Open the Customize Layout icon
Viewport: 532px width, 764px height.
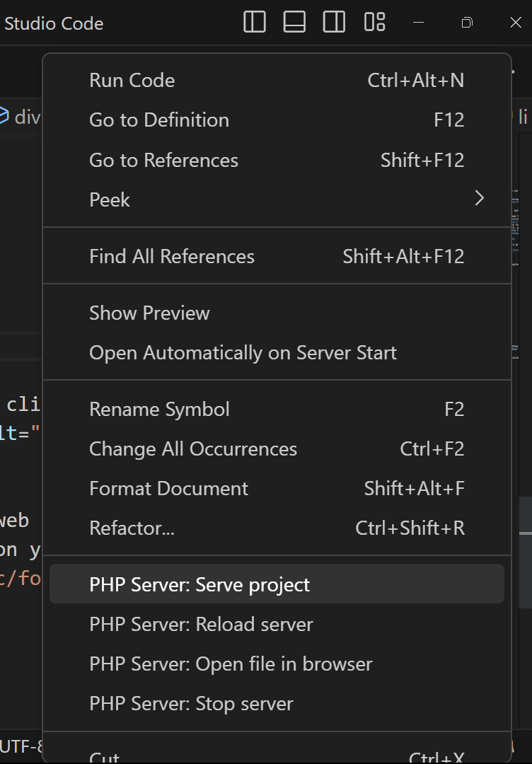pos(374,23)
